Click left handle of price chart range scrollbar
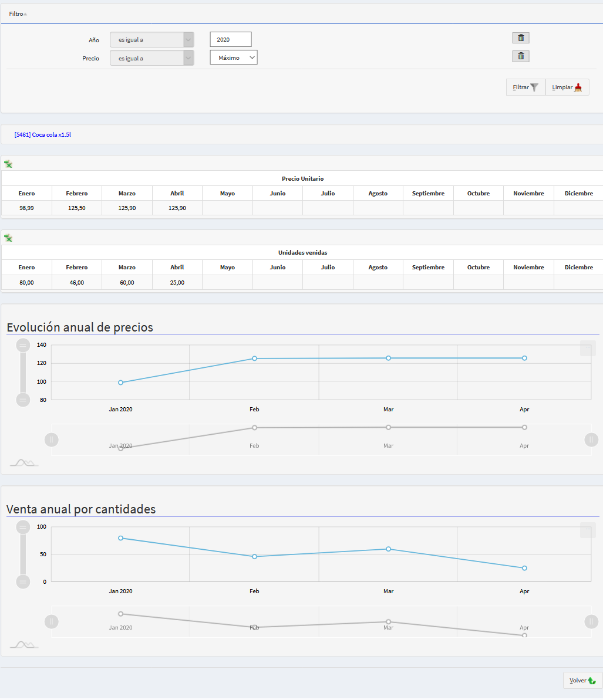The height and width of the screenshot is (700, 603). pyautogui.click(x=51, y=439)
